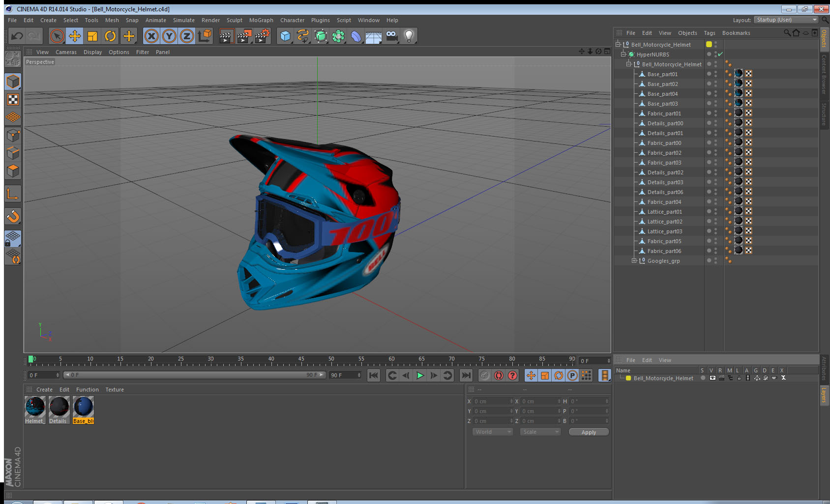The image size is (830, 504).
Task: Toggle visibility dots of Fabric_part01
Action: point(715,113)
